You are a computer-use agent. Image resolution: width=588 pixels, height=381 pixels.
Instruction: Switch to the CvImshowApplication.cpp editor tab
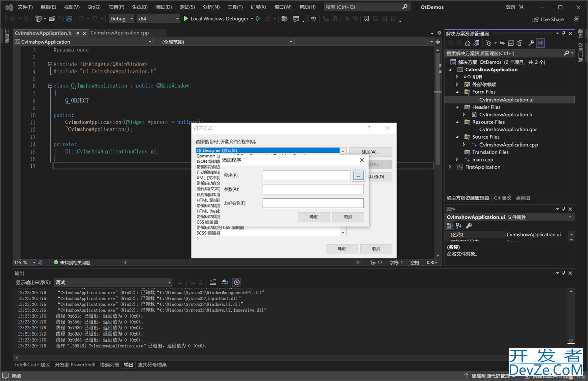tap(120, 33)
